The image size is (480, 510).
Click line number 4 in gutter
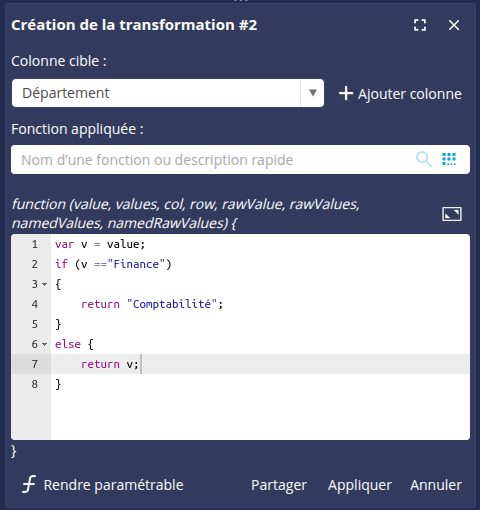[35, 304]
